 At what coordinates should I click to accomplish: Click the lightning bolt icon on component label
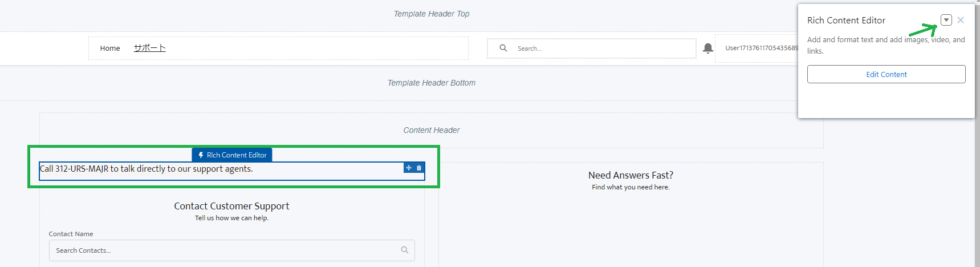[201, 155]
